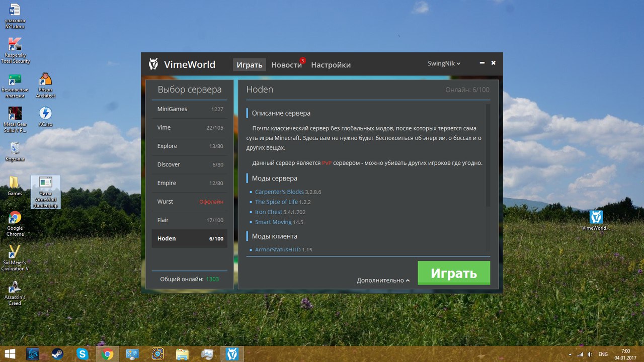
Task: Open the taskbar clock showing 7:00
Action: (625, 354)
